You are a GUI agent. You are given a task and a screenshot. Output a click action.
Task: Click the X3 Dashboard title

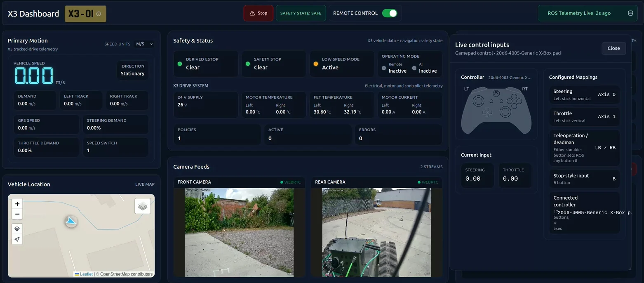(33, 14)
